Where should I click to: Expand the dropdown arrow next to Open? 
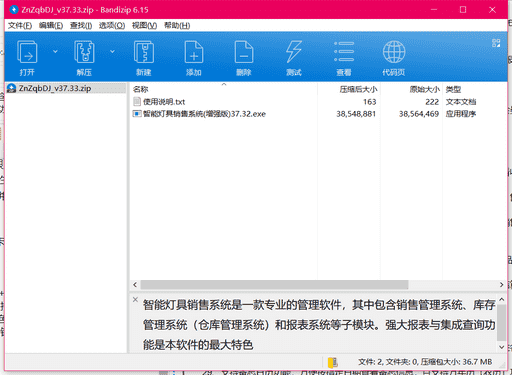(x=55, y=51)
